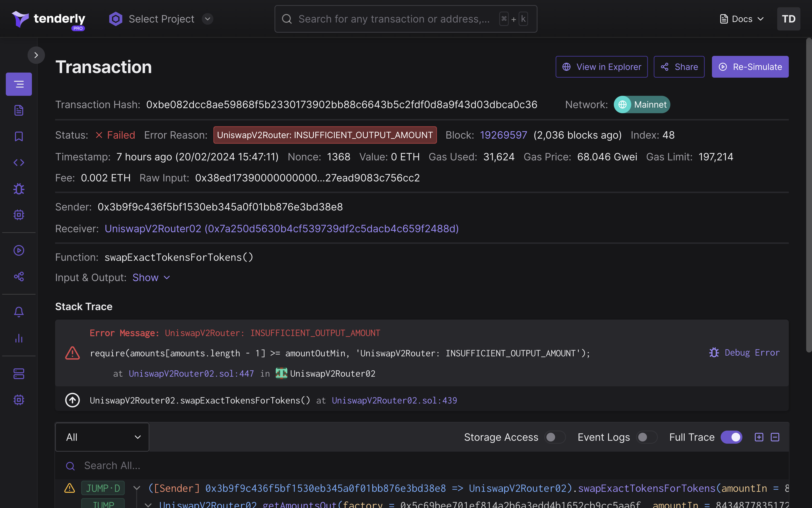
Task: Open UniswapV2Router02.sol:447 source link
Action: coord(191,374)
